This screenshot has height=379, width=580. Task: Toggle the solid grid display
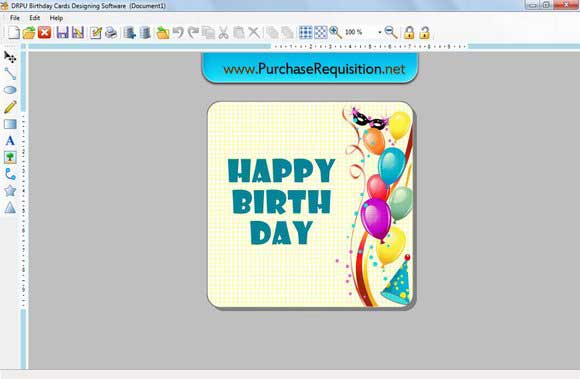(x=306, y=33)
